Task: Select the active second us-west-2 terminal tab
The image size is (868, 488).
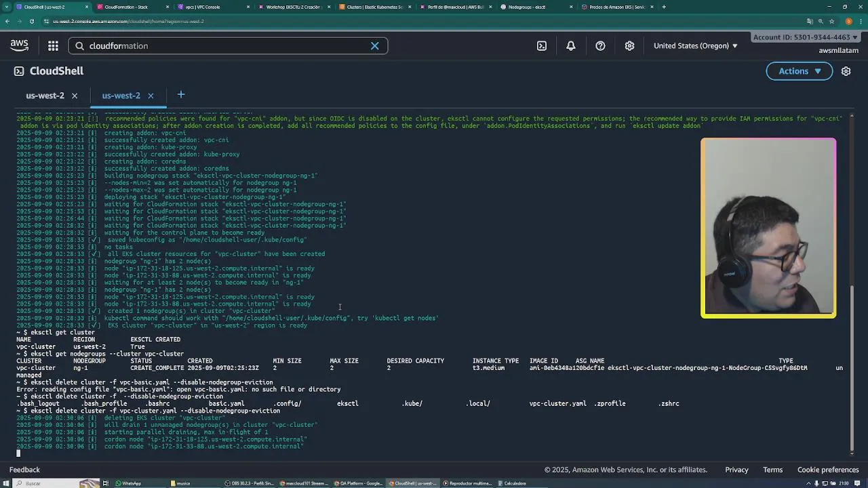Action: coord(121,96)
